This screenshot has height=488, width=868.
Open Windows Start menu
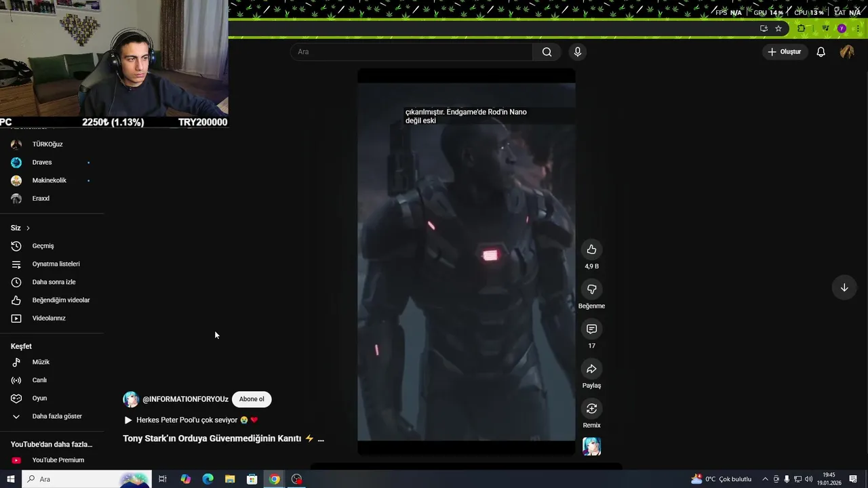[10, 479]
